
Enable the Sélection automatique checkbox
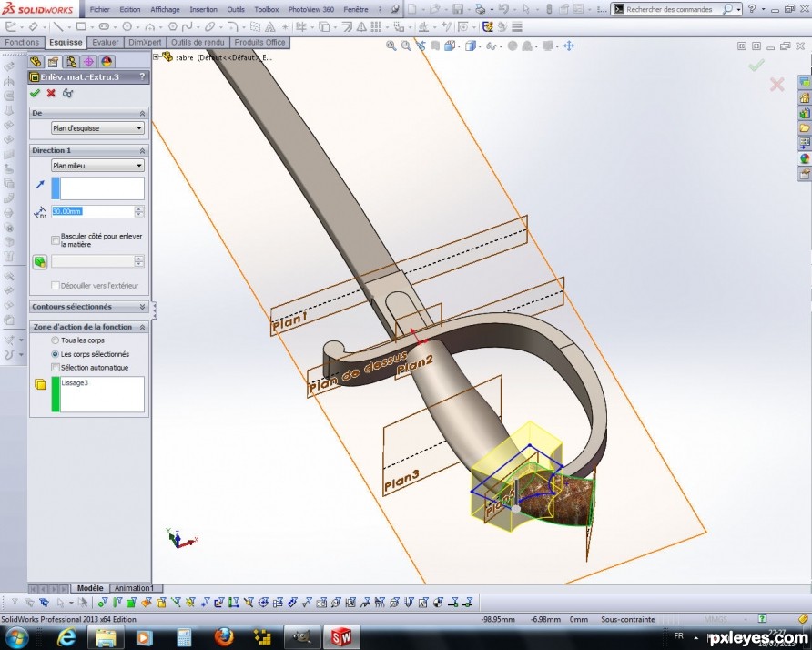click(56, 367)
